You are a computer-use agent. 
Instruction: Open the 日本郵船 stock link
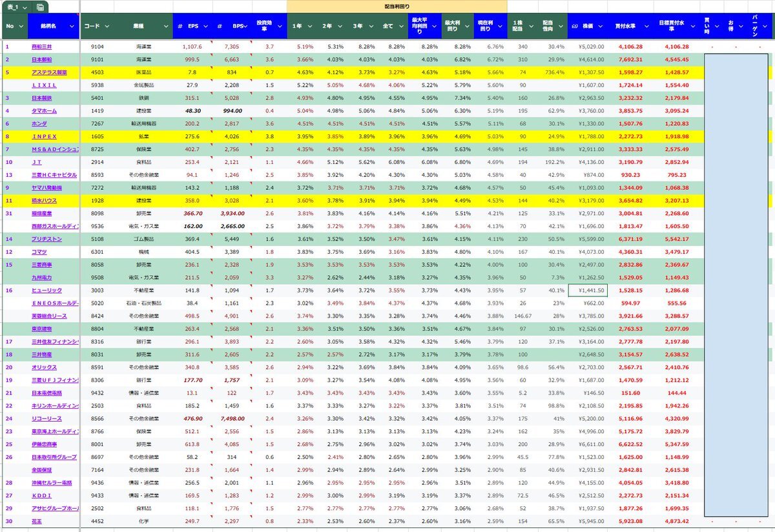pyautogui.click(x=42, y=59)
